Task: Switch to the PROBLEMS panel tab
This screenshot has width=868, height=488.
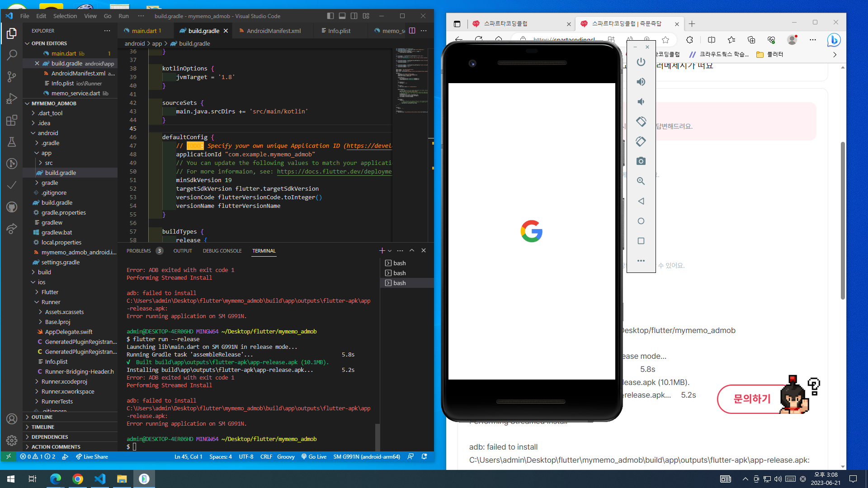Action: 144,251
